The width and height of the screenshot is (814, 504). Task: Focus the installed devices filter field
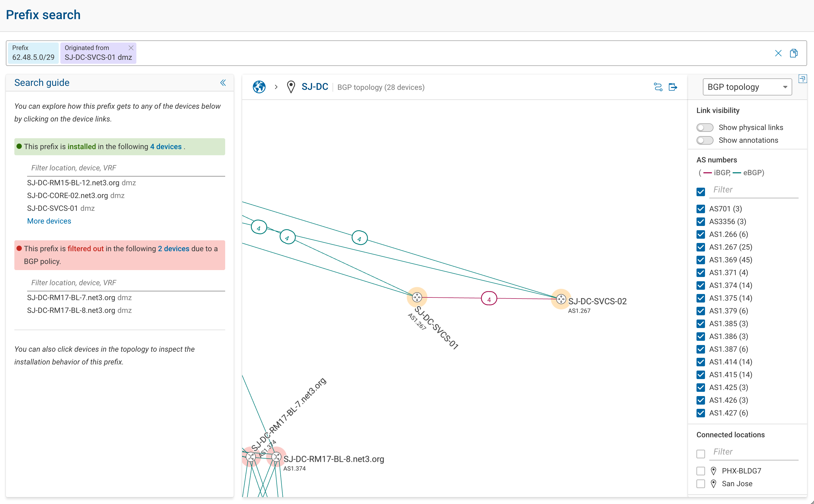(126, 168)
